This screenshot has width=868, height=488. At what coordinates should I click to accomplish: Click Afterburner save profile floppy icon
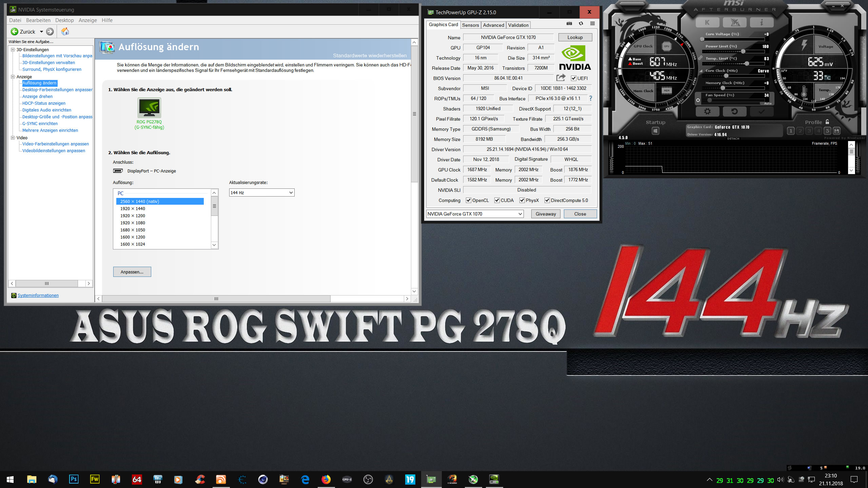[x=836, y=131]
